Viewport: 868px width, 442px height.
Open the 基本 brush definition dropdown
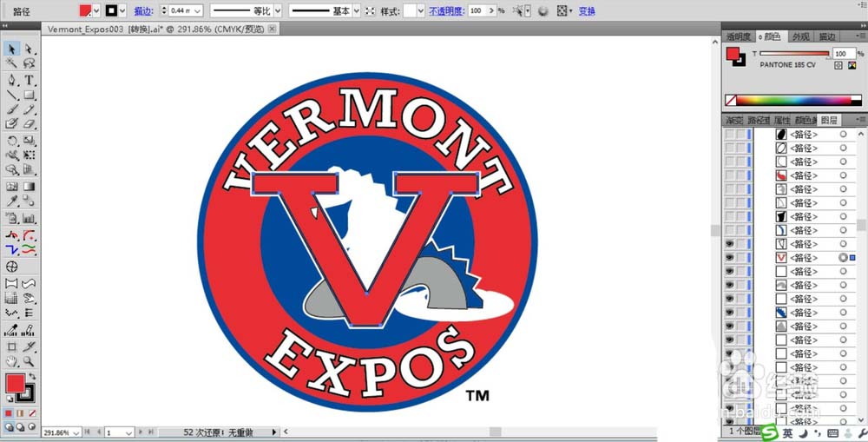coord(356,10)
